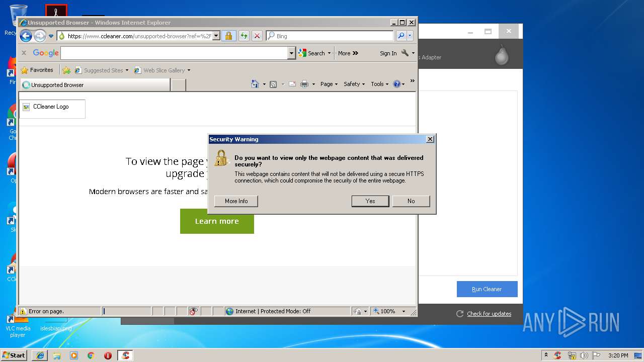Viewport: 644px width, 362px height.
Task: Open the Web Slice Gallery link
Action: [x=162, y=70]
